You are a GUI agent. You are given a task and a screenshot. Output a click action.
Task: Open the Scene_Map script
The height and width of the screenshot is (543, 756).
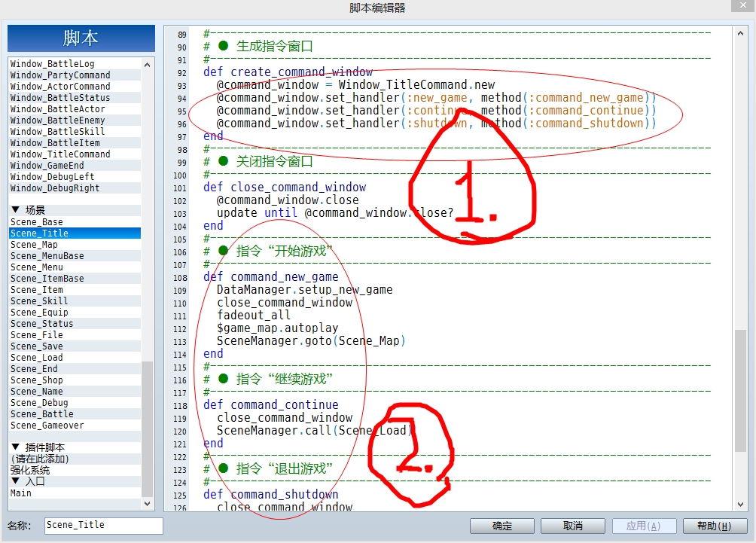tap(75, 245)
